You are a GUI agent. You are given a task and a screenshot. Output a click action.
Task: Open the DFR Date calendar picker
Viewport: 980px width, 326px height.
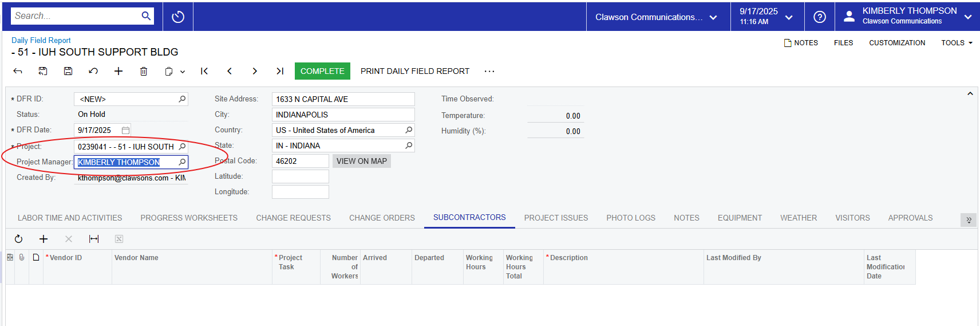coord(125,130)
